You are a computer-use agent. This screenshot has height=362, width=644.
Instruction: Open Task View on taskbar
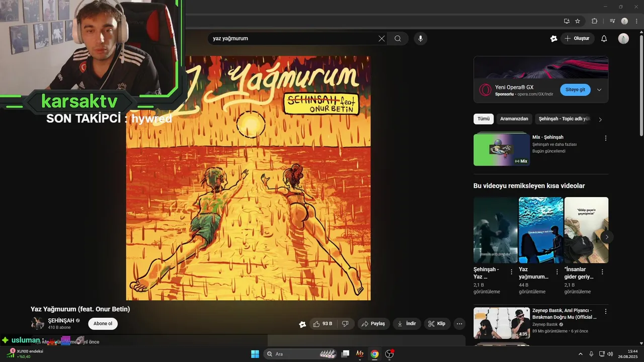[345, 354]
